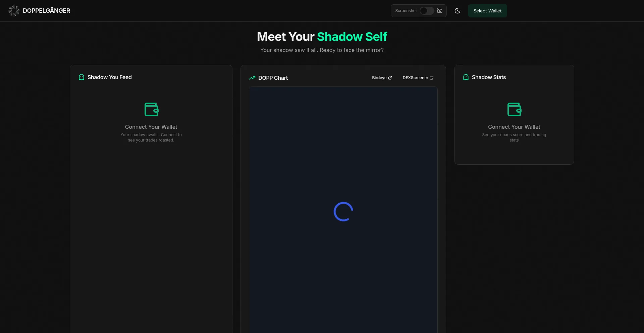Switch theme using the moon icon

457,11
